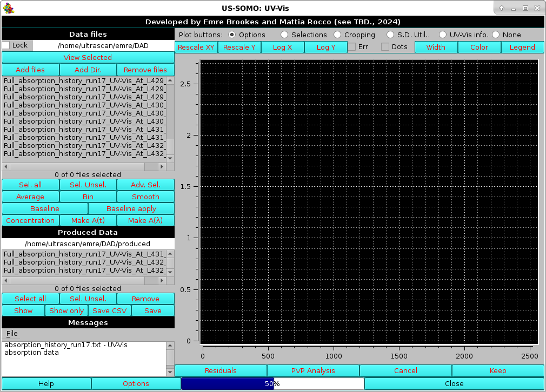The image size is (546, 392).
Task: Select the first Full_absorption_history file
Action: (x=81, y=82)
